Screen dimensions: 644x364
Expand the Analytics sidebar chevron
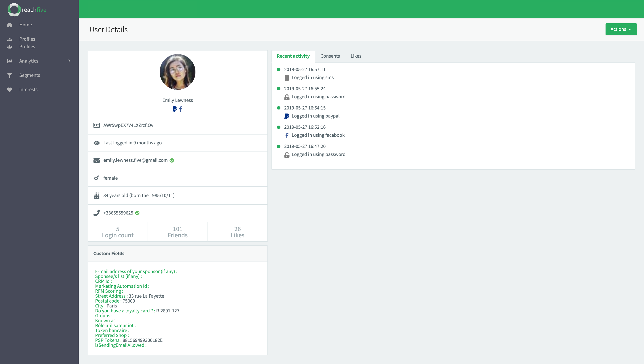click(69, 61)
